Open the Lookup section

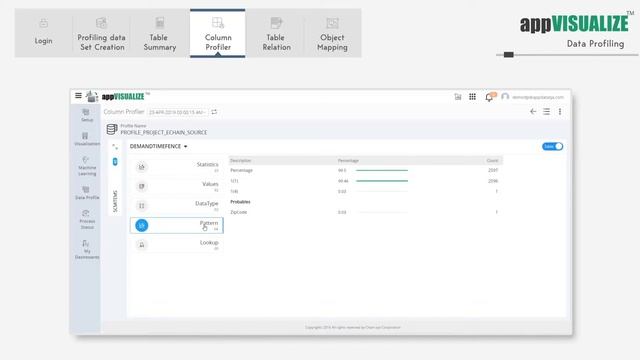click(x=176, y=245)
